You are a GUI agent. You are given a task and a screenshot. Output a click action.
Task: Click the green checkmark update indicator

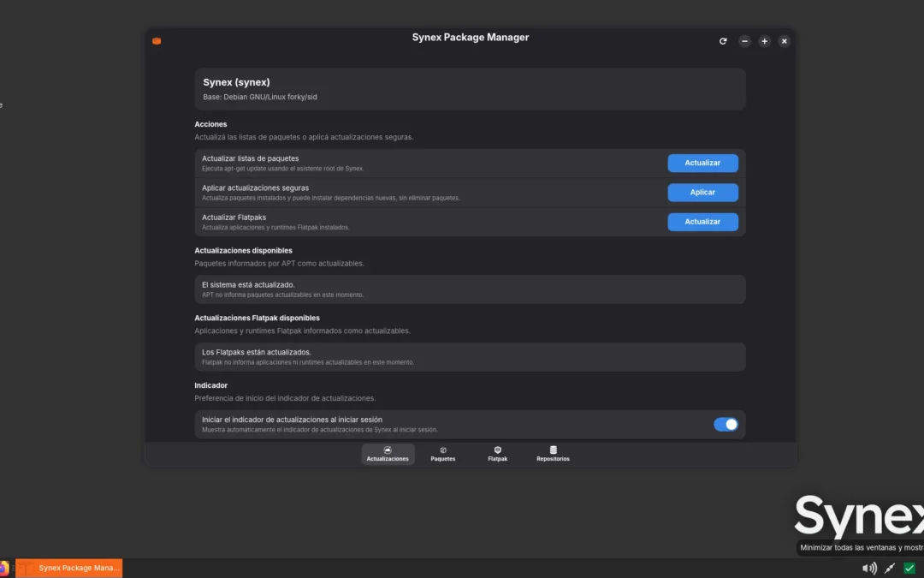click(x=909, y=568)
